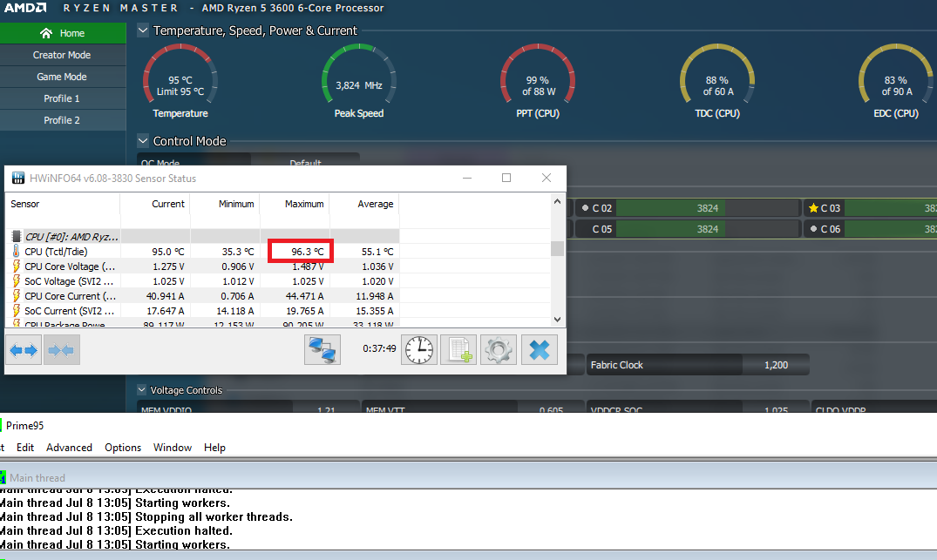Select the SoC Current (SVI2) sensor label
The width and height of the screenshot is (937, 560).
pyautogui.click(x=70, y=311)
